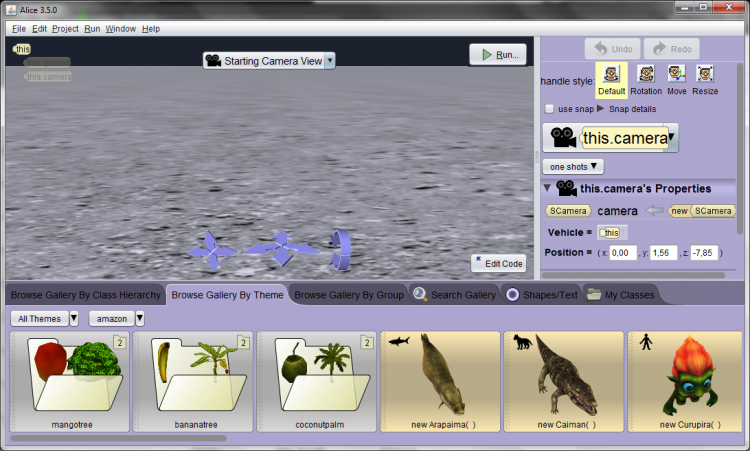Add a new Curupira to the scene

tap(686, 382)
